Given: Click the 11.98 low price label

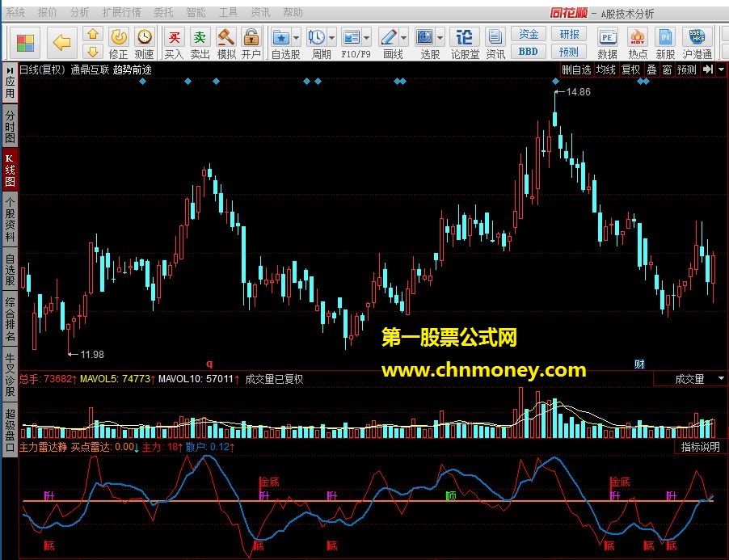Looking at the screenshot, I should (x=92, y=355).
